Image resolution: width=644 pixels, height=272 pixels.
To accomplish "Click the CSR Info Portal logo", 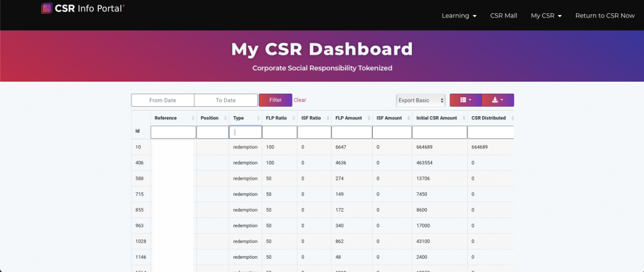I will (83, 8).
